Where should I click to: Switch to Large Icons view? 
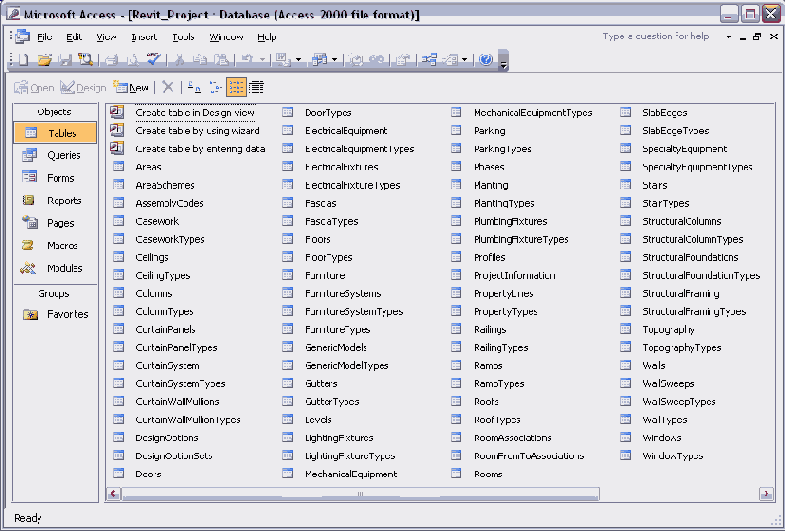pyautogui.click(x=194, y=87)
